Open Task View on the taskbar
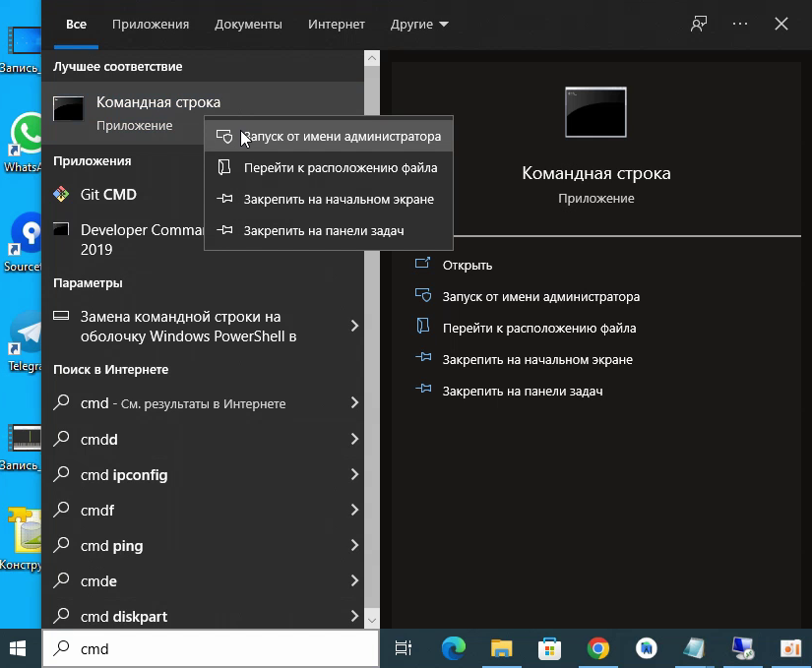The height and width of the screenshot is (668, 812). (x=403, y=648)
